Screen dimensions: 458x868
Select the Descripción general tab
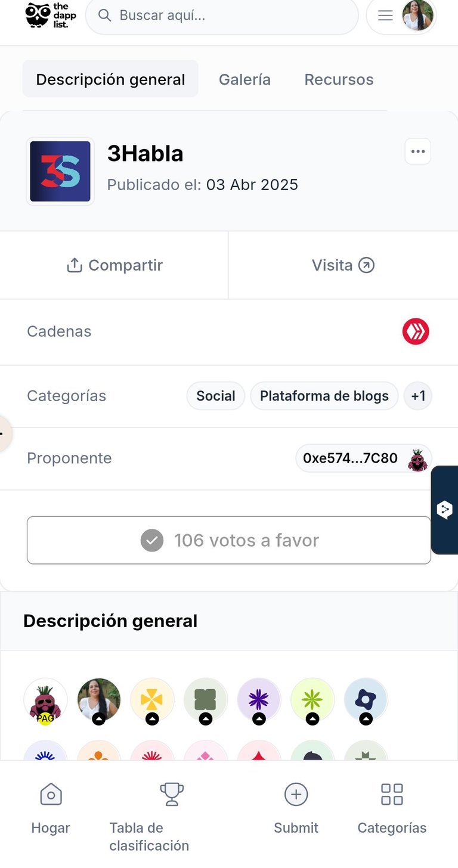(110, 79)
